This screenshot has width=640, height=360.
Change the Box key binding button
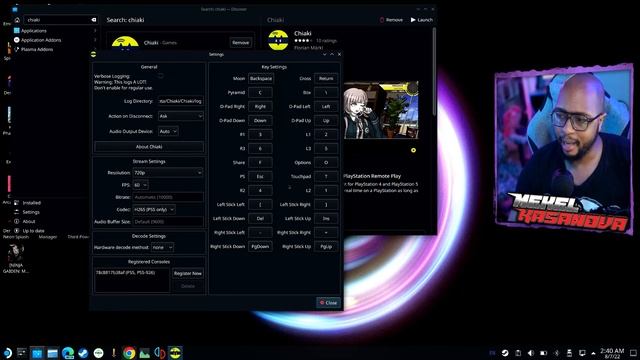[326, 92]
